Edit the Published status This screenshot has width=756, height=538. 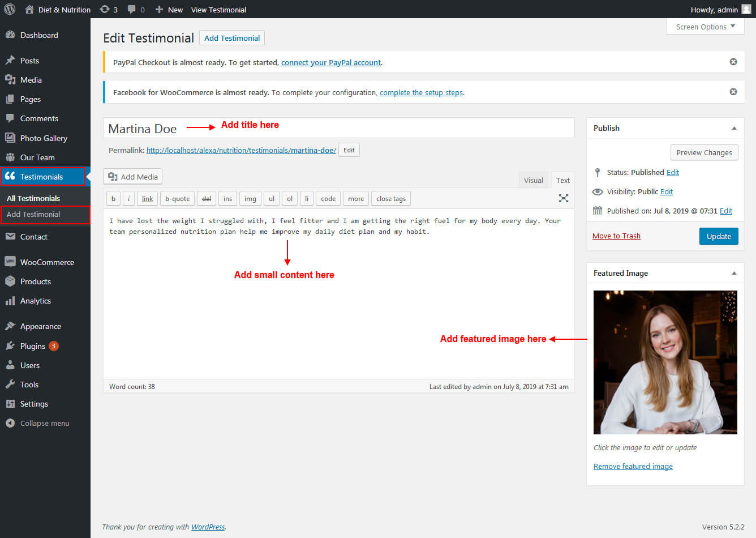point(672,172)
